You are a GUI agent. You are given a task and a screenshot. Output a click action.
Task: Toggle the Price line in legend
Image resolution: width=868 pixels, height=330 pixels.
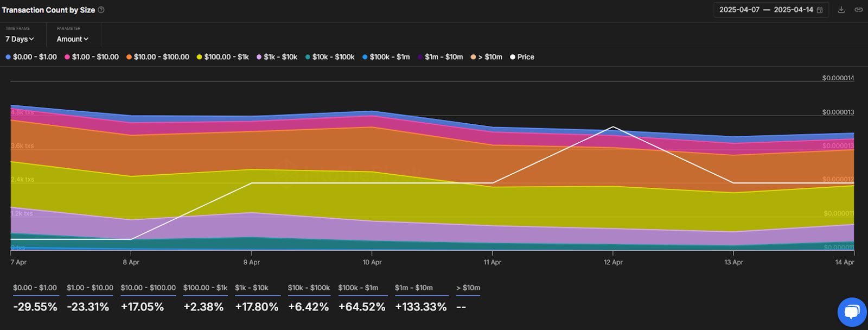(522, 57)
